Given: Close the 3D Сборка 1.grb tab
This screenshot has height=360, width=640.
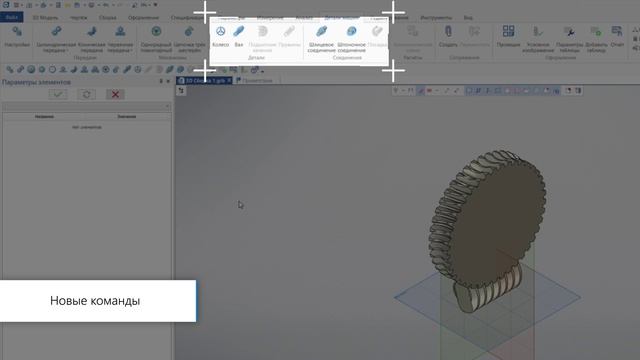Looking at the screenshot, I should [229, 81].
